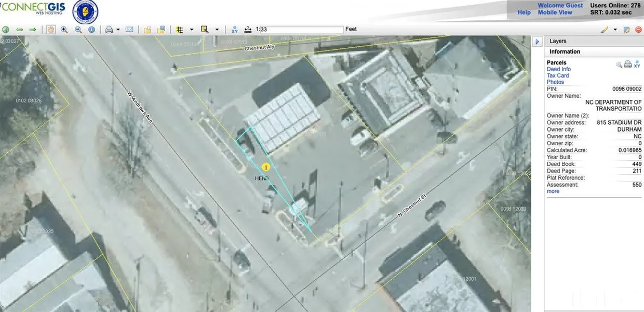
Task: Open the Tax Card link
Action: [x=557, y=75]
